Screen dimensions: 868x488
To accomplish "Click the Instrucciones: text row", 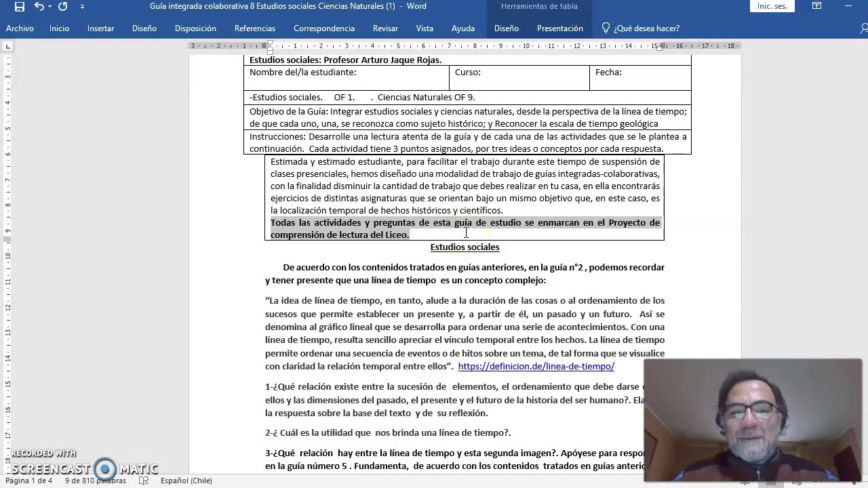I will [468, 142].
